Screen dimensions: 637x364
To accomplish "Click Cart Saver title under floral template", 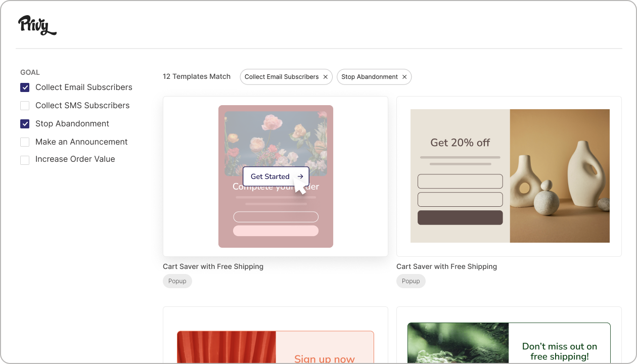I will 213,266.
